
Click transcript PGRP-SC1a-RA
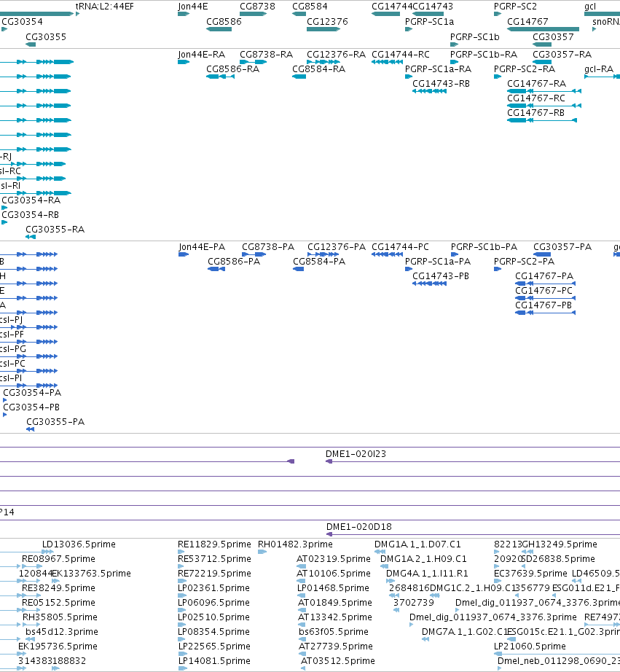pyautogui.click(x=438, y=69)
